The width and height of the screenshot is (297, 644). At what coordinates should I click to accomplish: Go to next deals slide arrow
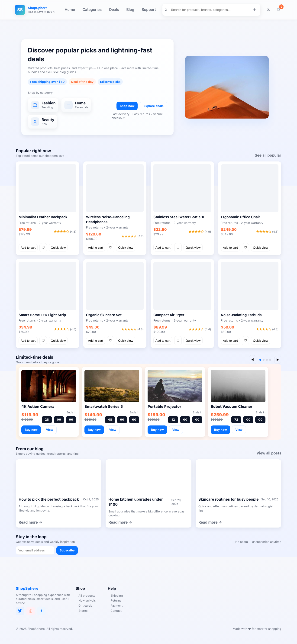[x=278, y=360]
